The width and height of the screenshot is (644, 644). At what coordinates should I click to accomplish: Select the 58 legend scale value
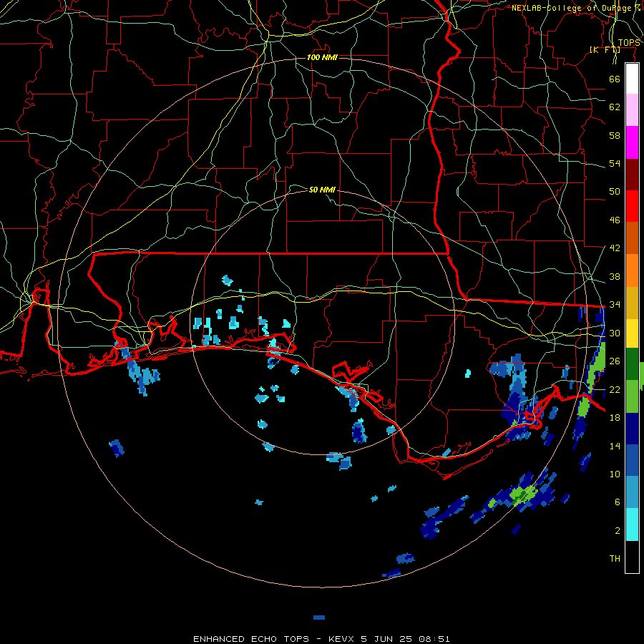(615, 135)
